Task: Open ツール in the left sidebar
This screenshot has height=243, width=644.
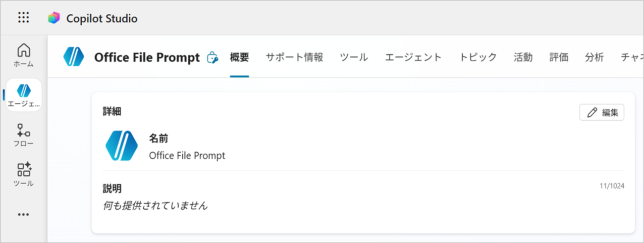Action: coord(24,175)
